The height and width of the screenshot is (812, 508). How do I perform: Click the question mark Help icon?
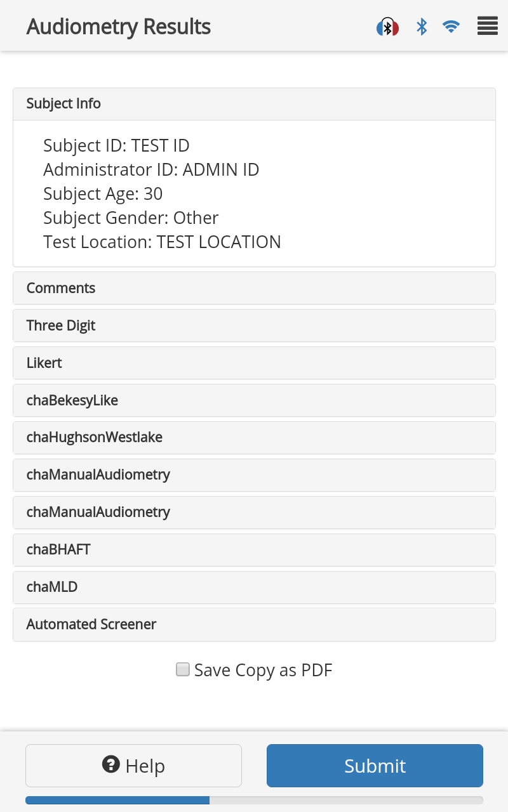111,764
